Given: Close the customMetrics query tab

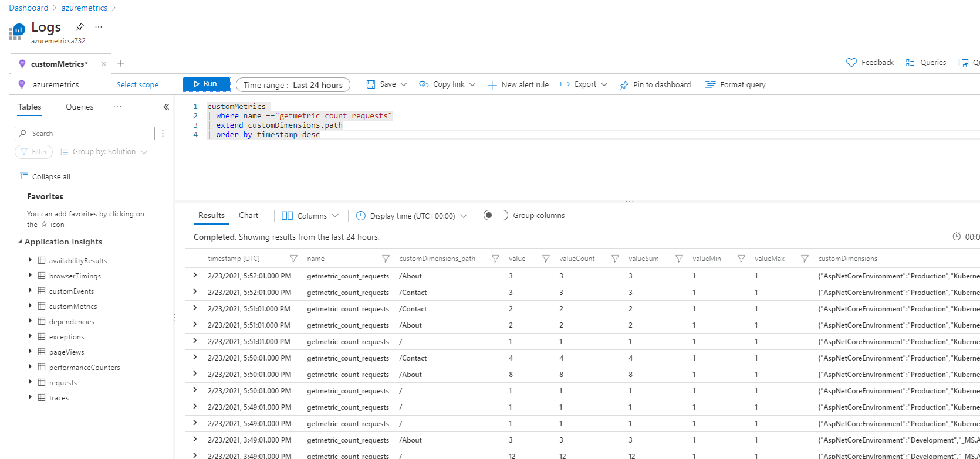Looking at the screenshot, I should (x=104, y=64).
